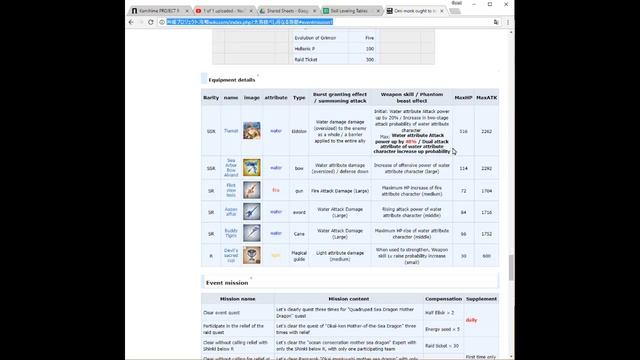Click the Event mission heading

pos(227,282)
